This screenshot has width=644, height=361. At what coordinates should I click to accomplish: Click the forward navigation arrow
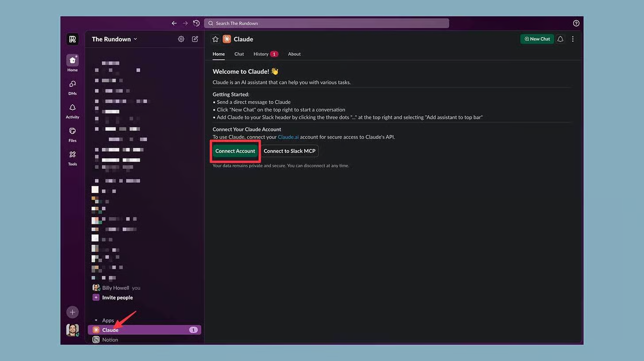pyautogui.click(x=185, y=23)
